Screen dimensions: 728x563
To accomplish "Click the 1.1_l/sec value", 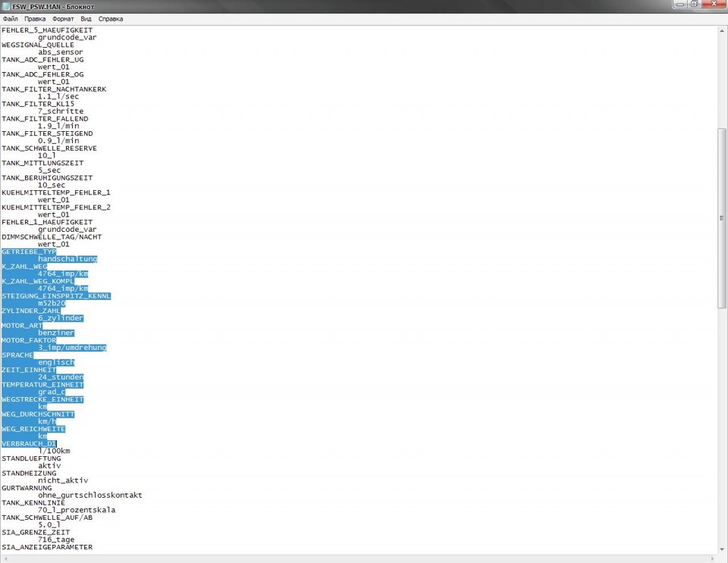I will 58,96.
